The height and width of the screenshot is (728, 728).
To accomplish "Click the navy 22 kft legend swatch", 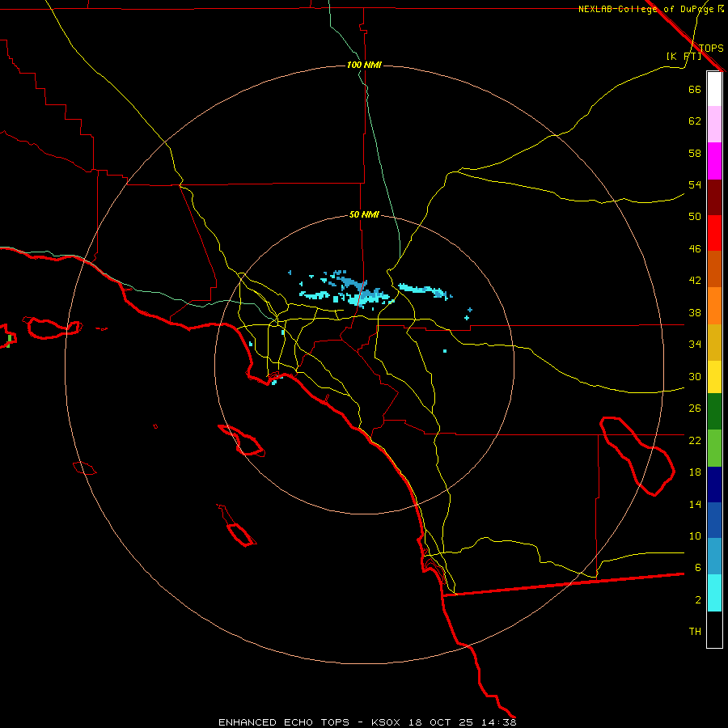I will click(x=714, y=485).
